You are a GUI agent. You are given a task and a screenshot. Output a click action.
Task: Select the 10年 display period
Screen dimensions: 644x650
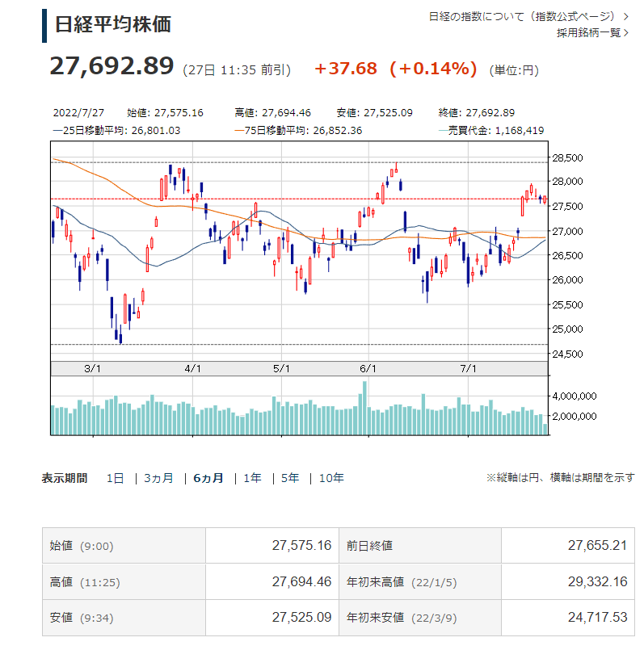(331, 478)
